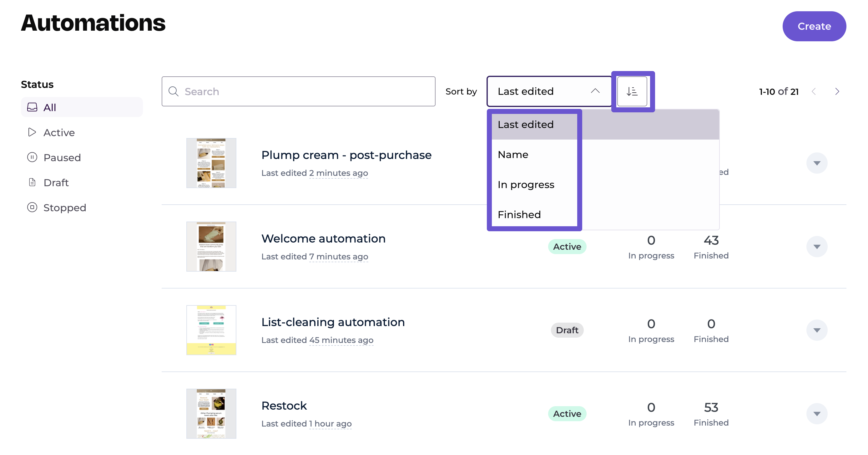Filter by Paused status
This screenshot has width=868, height=455.
coord(62,157)
